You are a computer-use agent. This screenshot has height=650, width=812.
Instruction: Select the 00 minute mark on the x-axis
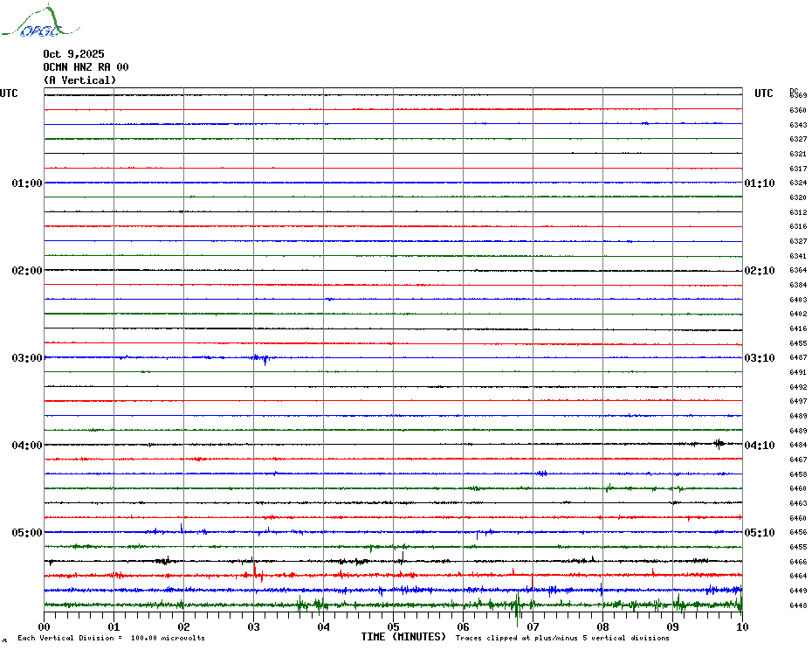tap(45, 626)
